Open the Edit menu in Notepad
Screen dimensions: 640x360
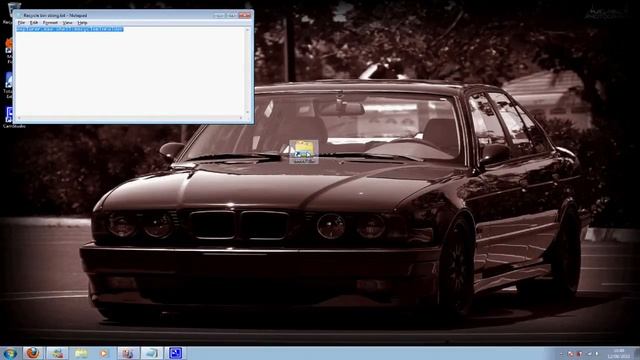(34, 23)
